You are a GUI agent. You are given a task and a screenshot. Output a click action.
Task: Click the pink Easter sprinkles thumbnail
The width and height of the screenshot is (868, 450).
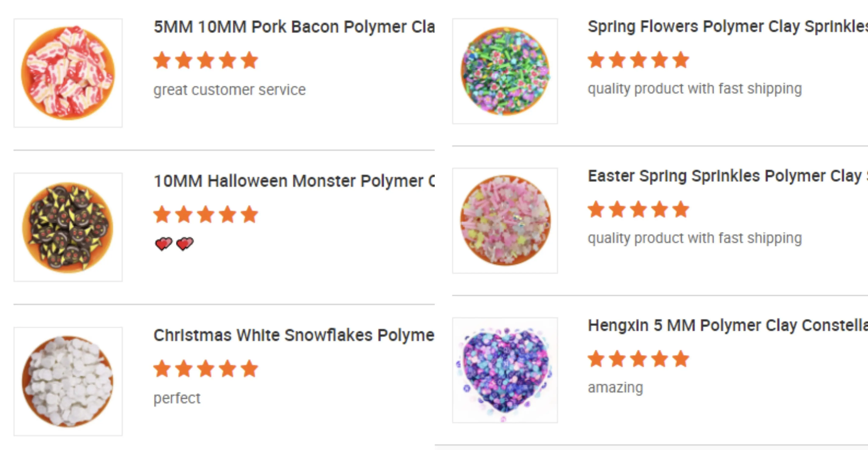[x=505, y=221]
